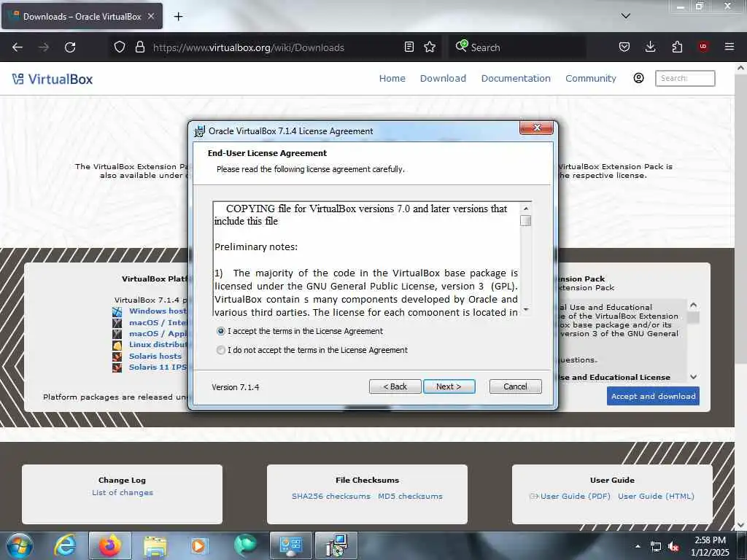Screen dimensions: 747x560
Task: Open the Download menu on VirtualBox site
Action: point(443,79)
